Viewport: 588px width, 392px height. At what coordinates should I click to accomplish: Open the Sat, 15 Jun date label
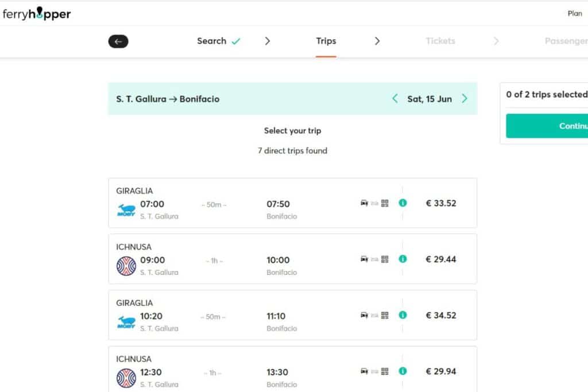(428, 98)
